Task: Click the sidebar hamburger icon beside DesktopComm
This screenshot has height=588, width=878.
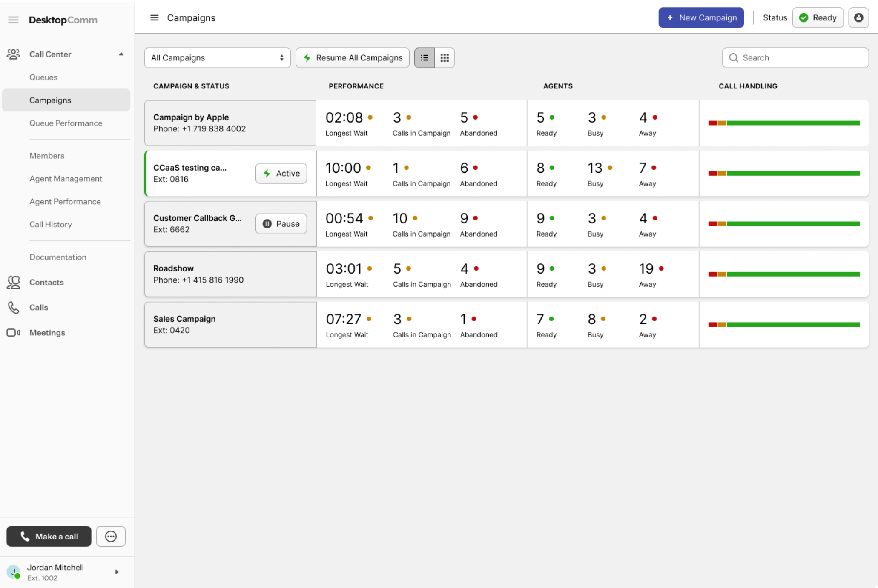Action: point(13,20)
